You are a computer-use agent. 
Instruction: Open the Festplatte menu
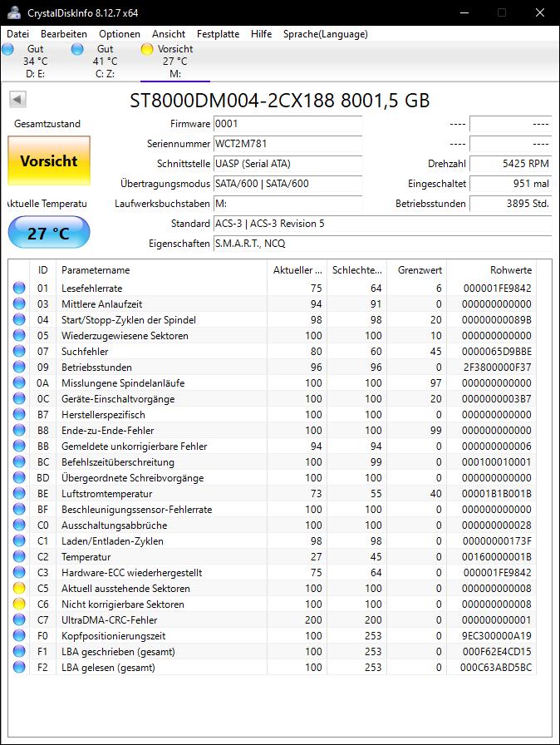click(219, 34)
